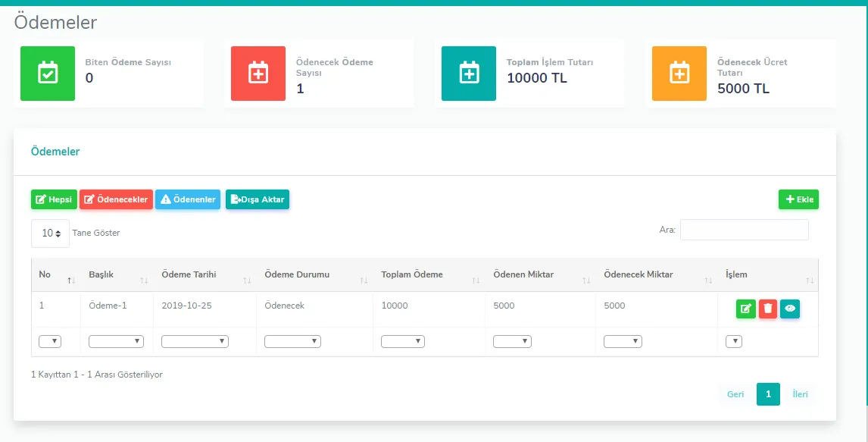Viewport: 868px width, 442px height.
Task: View Ödeme-1 details with the eye icon
Action: [790, 309]
